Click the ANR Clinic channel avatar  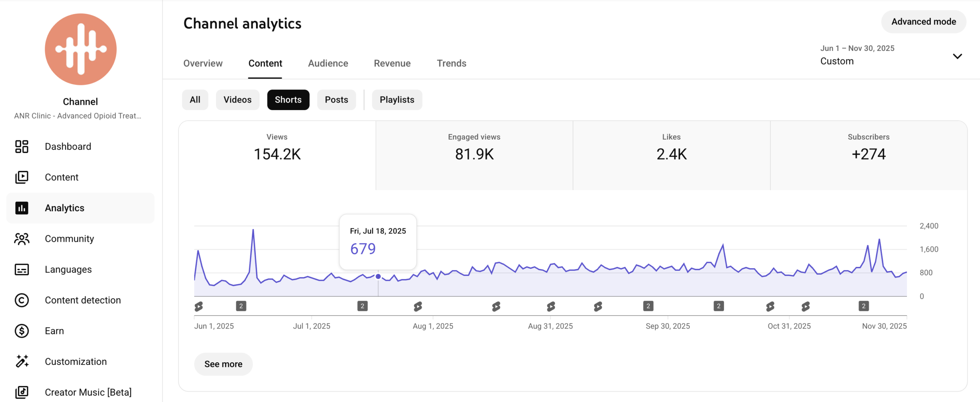click(80, 49)
